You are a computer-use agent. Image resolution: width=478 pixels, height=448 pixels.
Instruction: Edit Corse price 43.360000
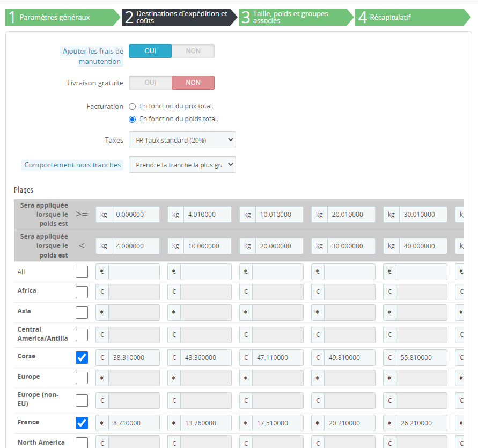[x=206, y=358]
